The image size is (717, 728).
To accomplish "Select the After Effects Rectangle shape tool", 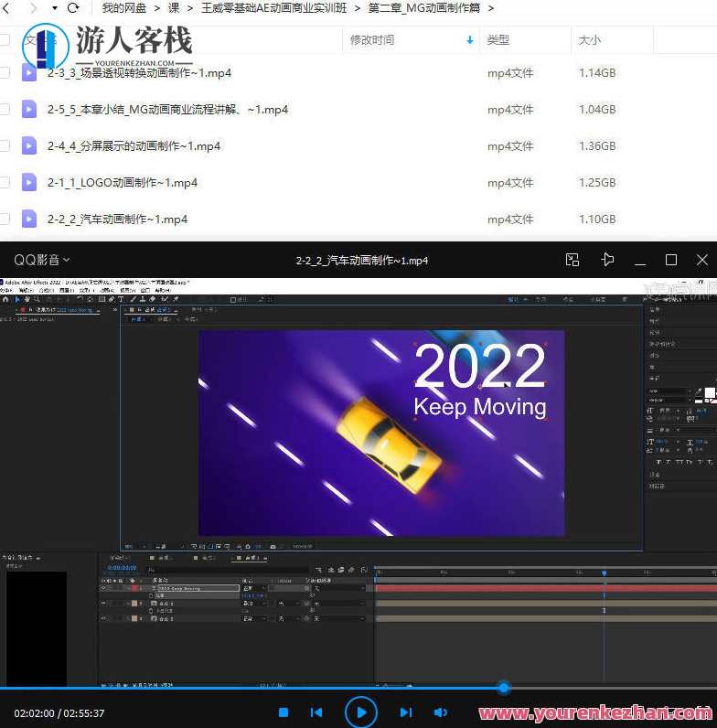I will [x=102, y=299].
